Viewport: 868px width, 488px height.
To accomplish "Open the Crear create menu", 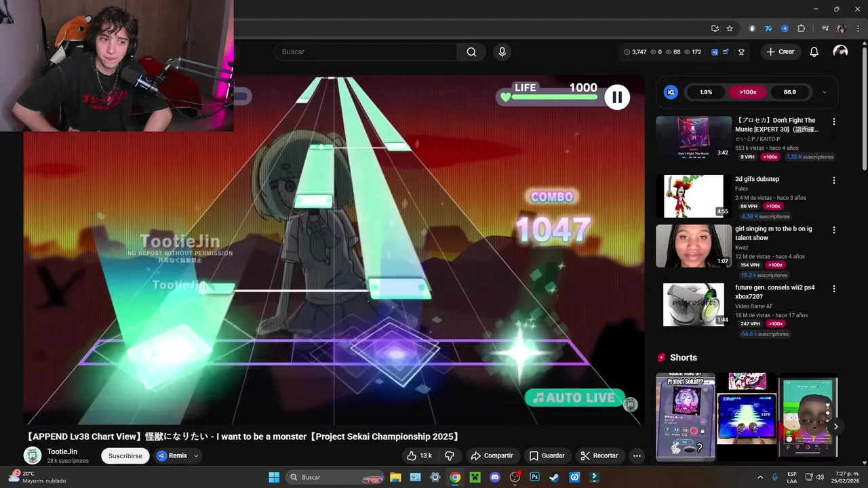I will coord(780,52).
